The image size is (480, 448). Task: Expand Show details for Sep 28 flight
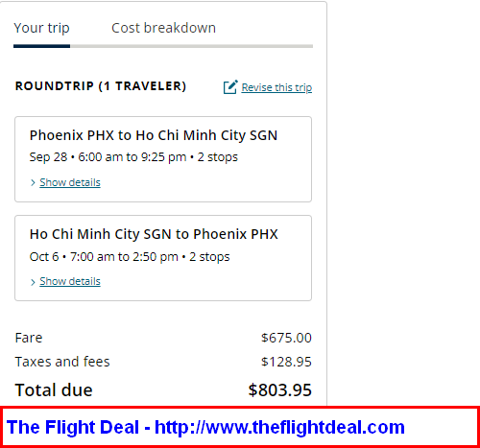tap(70, 182)
